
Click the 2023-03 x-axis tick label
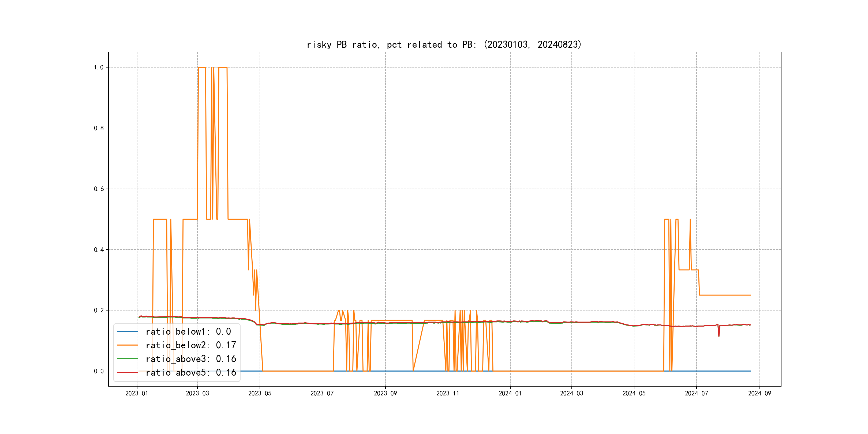tap(197, 393)
